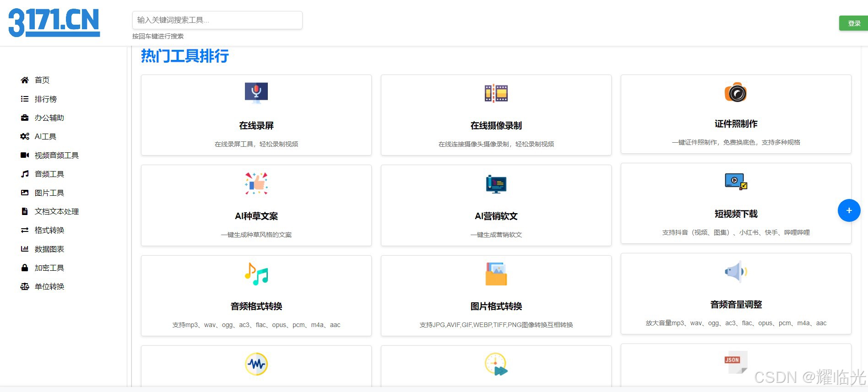Click the megaphone icon for 音频音量调整
The height and width of the screenshot is (392, 868).
pyautogui.click(x=736, y=272)
